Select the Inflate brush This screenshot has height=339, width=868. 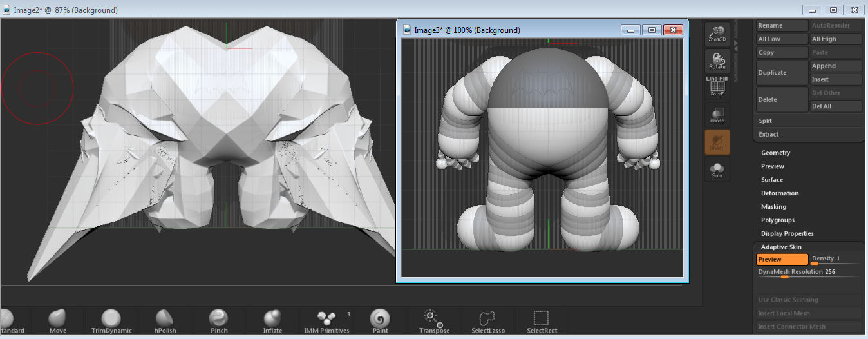point(272,321)
